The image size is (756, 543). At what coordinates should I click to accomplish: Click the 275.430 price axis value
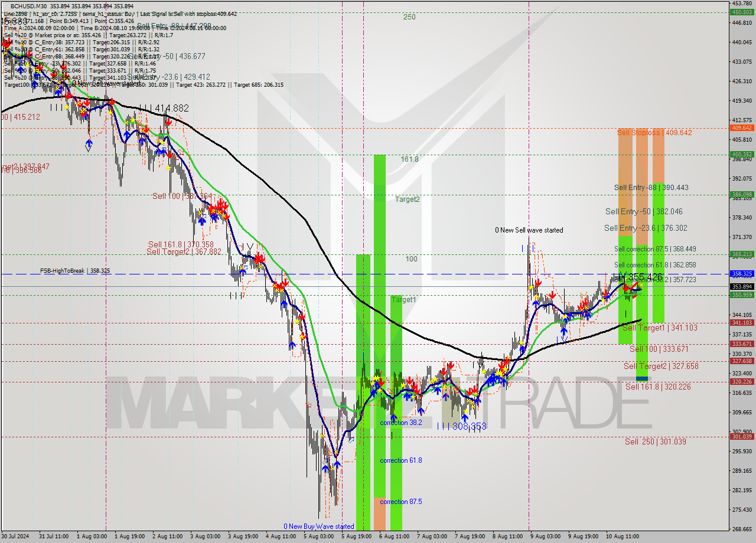coord(742,509)
